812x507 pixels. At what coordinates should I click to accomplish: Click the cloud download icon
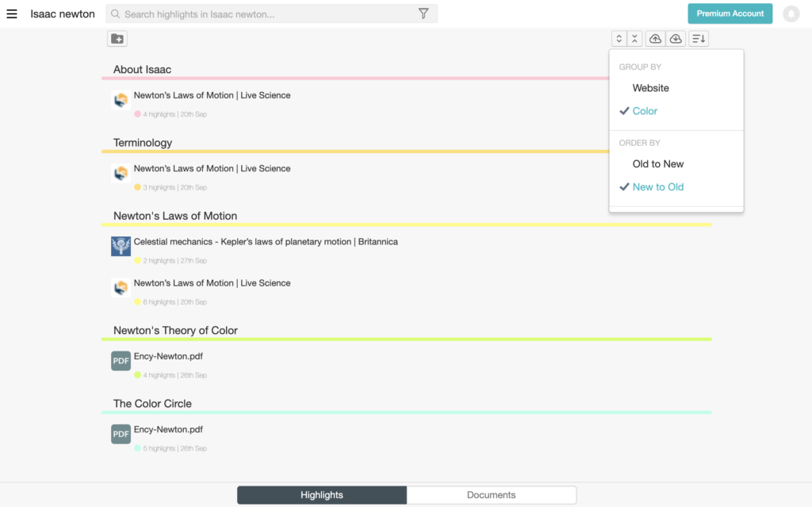pos(676,39)
